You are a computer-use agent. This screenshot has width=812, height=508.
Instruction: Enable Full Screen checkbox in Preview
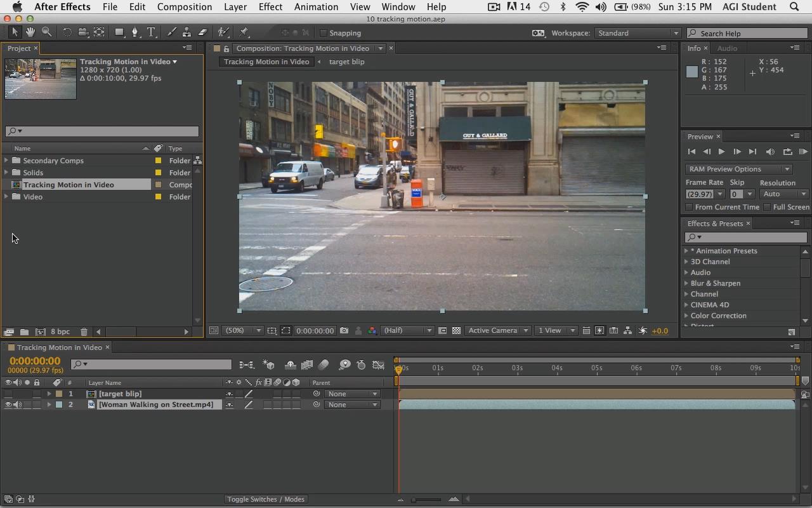pos(767,207)
